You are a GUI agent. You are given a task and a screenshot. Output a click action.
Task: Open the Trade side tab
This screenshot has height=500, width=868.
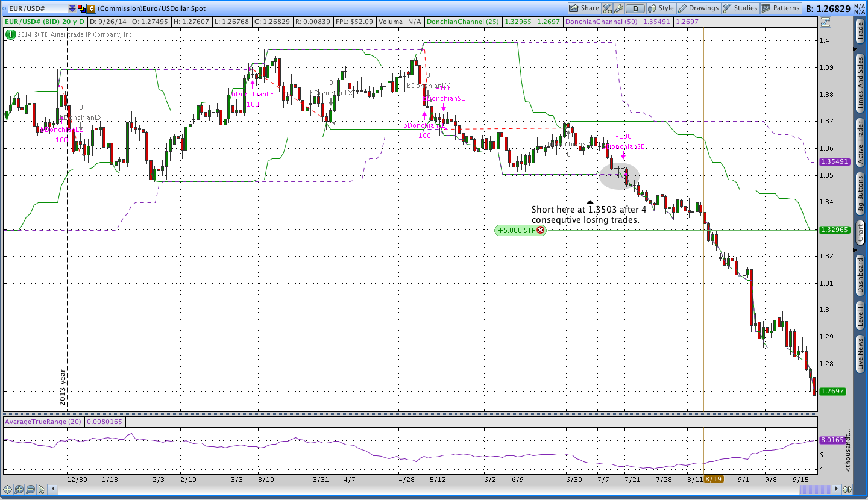point(860,31)
